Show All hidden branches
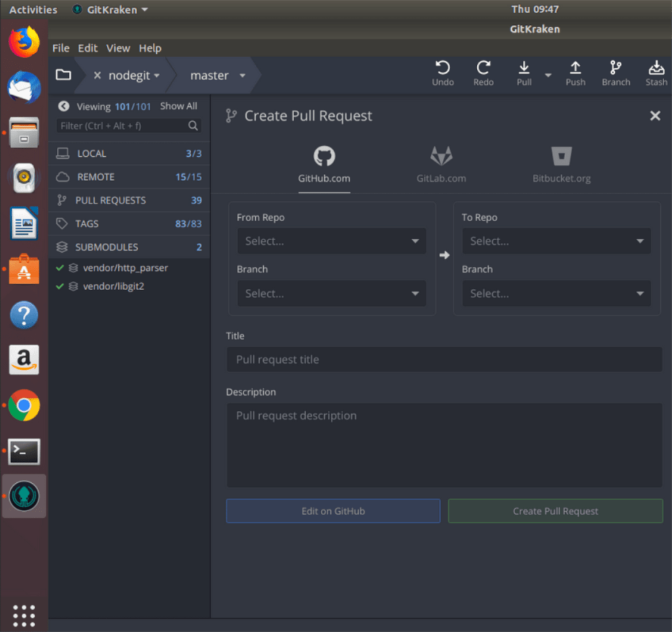Screen dimensions: 672x632 pyautogui.click(x=178, y=106)
